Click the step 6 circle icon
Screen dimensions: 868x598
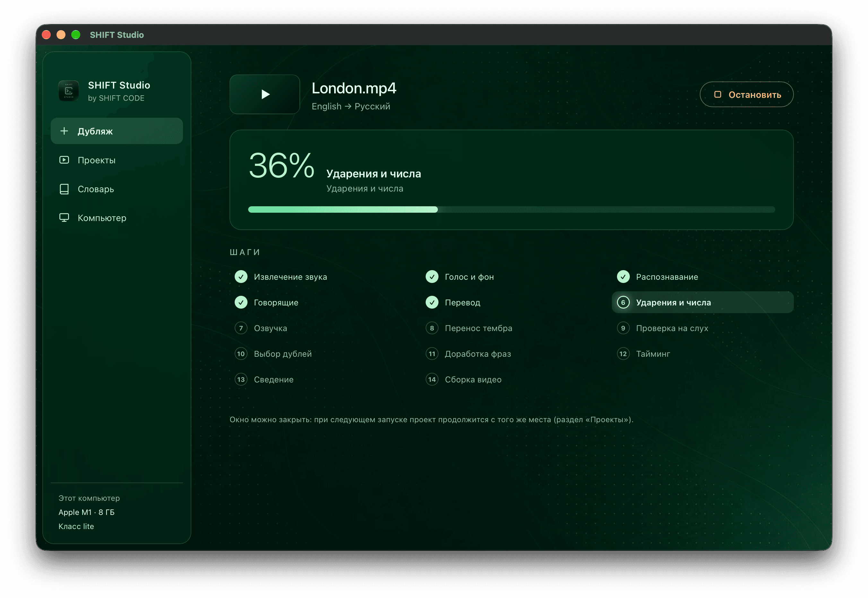623,303
